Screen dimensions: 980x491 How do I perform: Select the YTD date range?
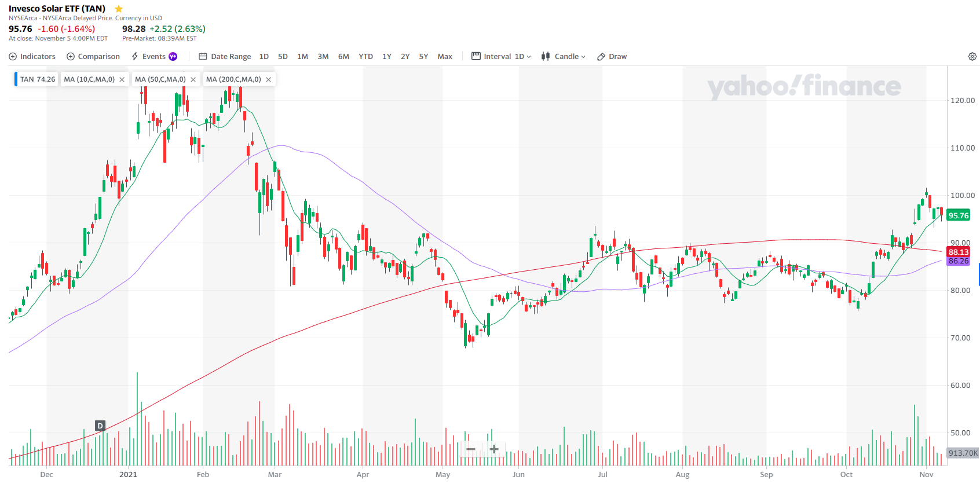(x=365, y=56)
